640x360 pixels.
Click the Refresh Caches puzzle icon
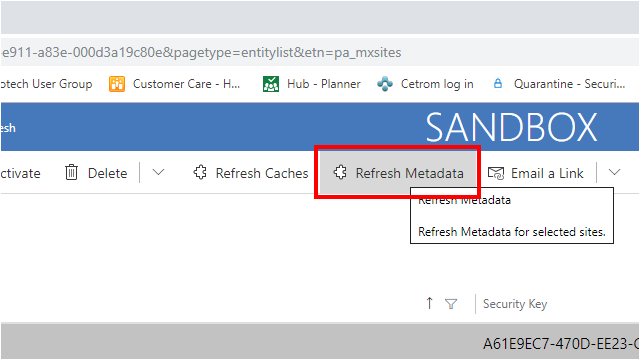click(x=200, y=173)
